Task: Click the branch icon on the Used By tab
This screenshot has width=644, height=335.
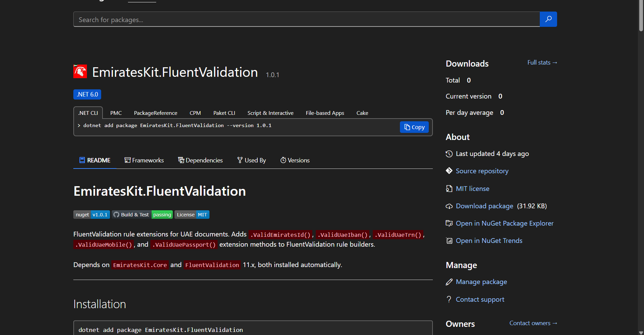Action: (x=239, y=160)
